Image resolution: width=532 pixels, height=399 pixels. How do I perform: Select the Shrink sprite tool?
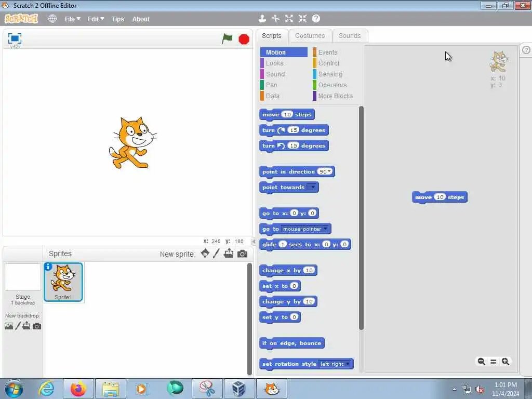303,19
